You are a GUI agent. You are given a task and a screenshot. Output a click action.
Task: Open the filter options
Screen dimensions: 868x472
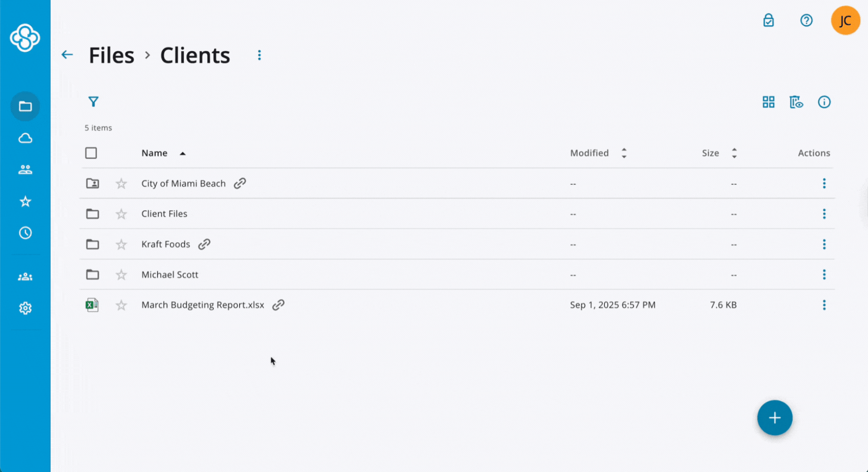[93, 101]
